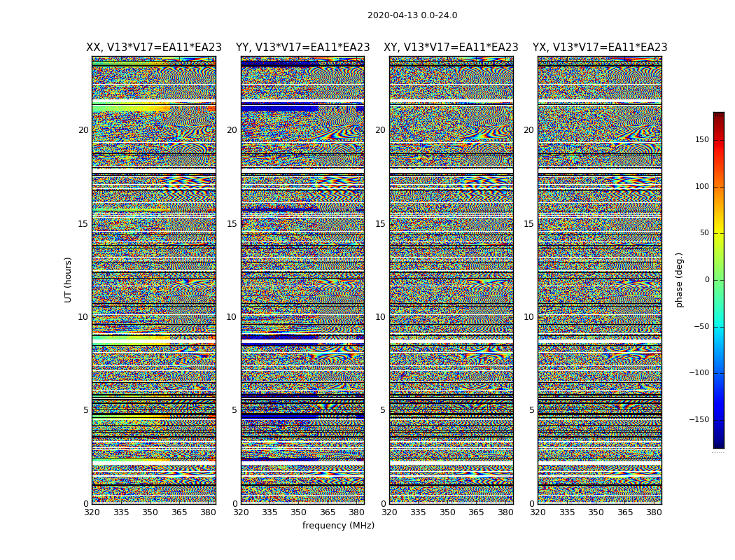Click the colorbar tick label −150
The width and height of the screenshot is (735, 560).
point(699,419)
